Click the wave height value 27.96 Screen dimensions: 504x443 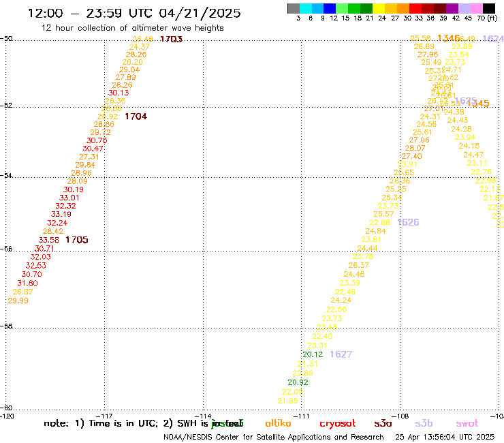click(x=428, y=55)
